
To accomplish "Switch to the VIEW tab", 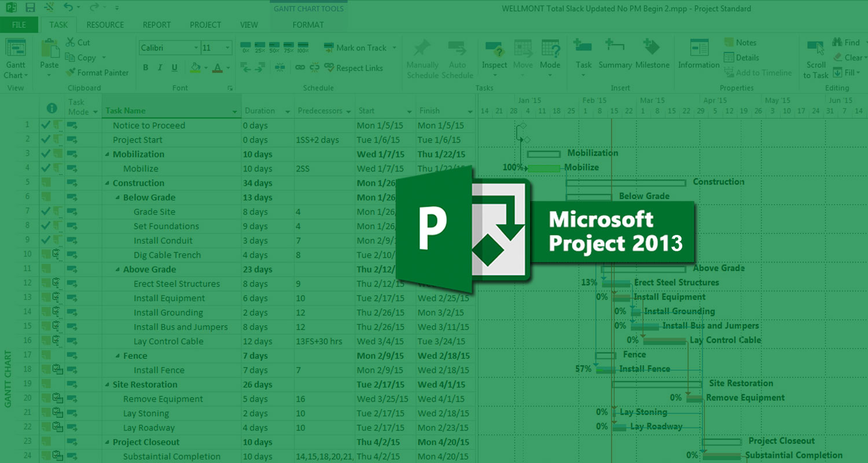I will tap(249, 25).
